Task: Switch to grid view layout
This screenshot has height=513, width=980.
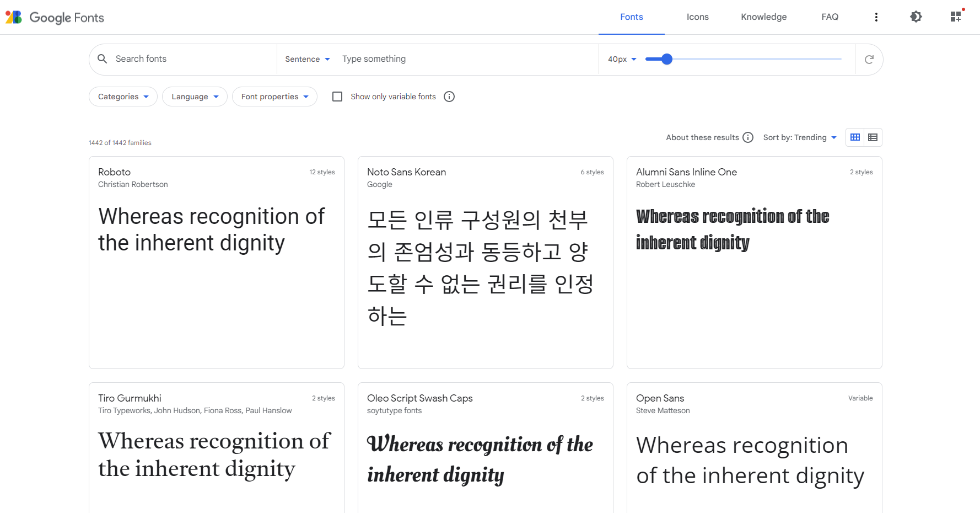Action: tap(855, 137)
